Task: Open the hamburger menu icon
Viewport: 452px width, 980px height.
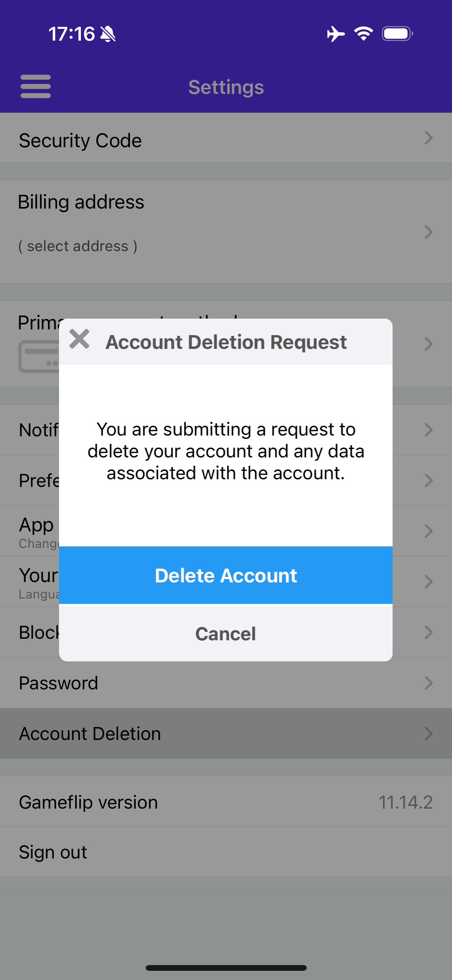Action: coord(35,87)
